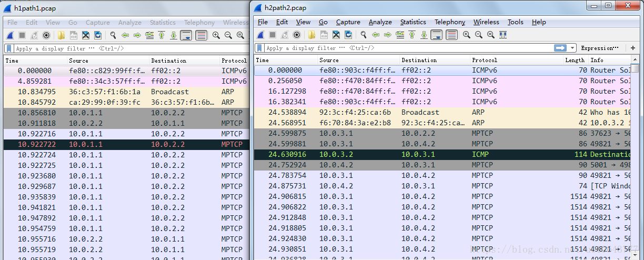Open capture options in h2path2.pcap window

pyautogui.click(x=297, y=35)
